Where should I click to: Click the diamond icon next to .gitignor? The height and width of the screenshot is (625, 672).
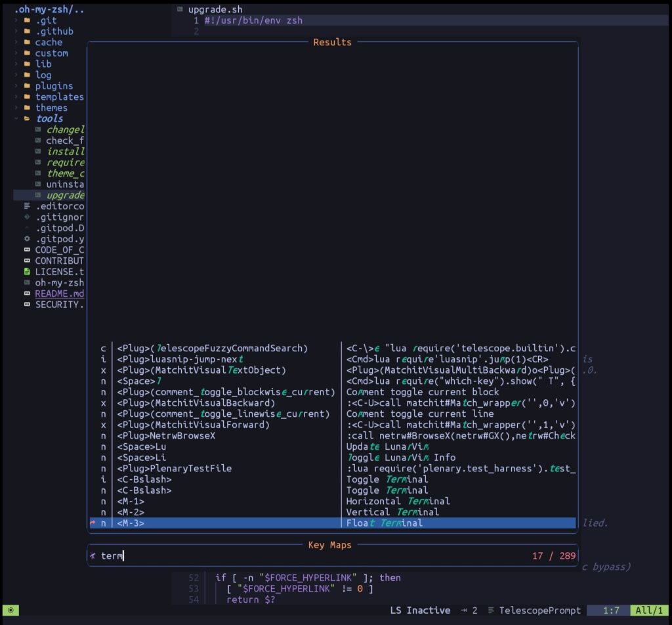(26, 217)
